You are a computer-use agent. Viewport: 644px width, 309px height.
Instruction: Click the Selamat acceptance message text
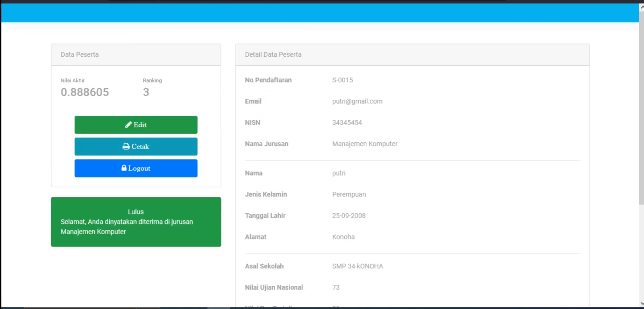tap(127, 227)
